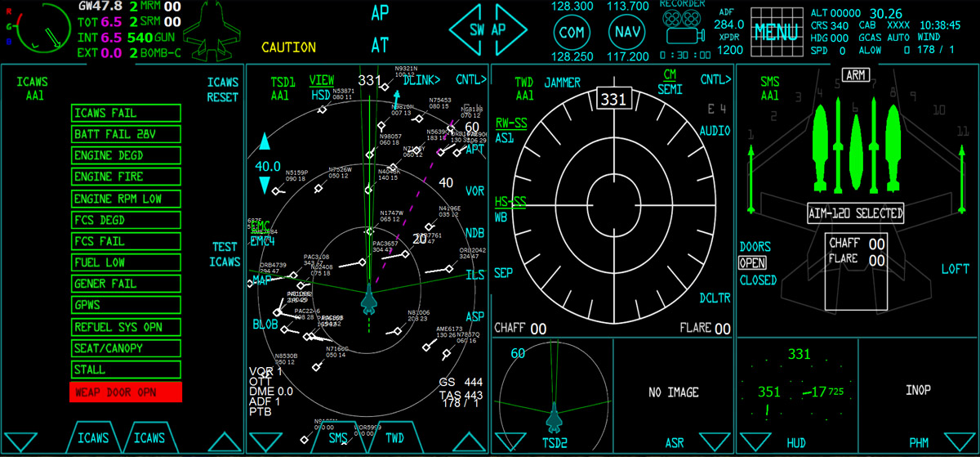Expand the DLINK> option on TSD1
Viewport: 980px width, 457px height.
(421, 80)
